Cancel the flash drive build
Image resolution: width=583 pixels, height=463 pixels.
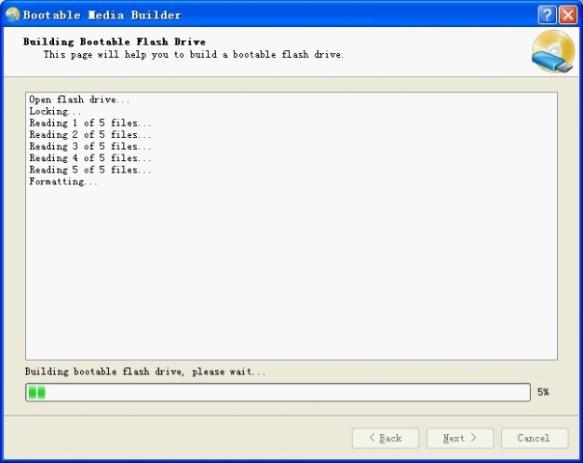tap(534, 438)
